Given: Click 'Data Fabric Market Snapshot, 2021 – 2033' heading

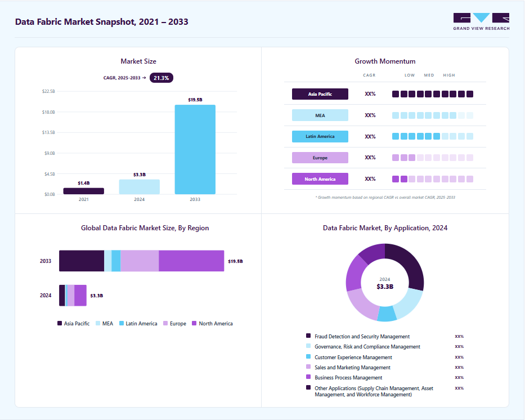Looking at the screenshot, I should click(x=102, y=22).
